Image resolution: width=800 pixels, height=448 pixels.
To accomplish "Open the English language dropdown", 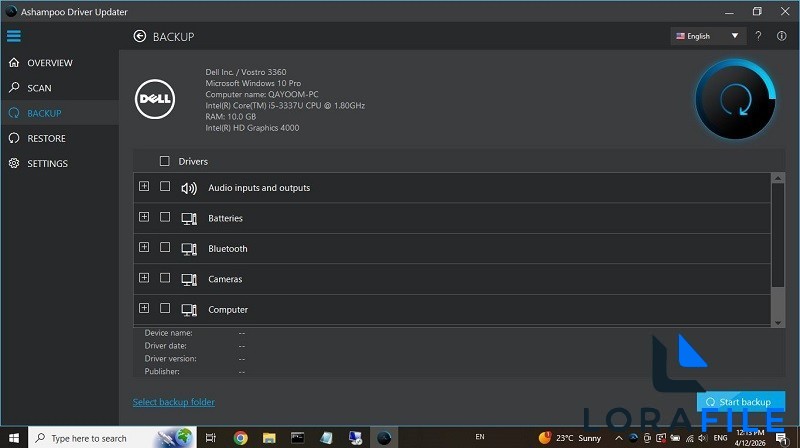I will 708,36.
